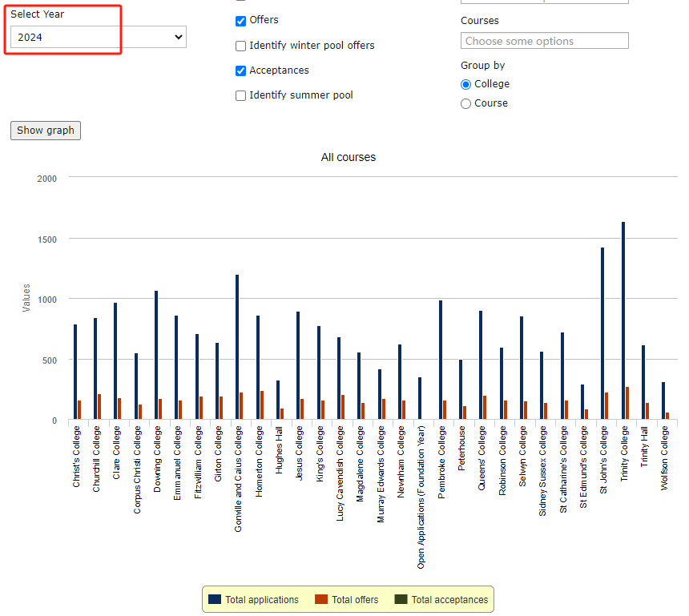This screenshot has width=689, height=616.
Task: Toggle Total offers legend swatch
Action: [x=321, y=599]
